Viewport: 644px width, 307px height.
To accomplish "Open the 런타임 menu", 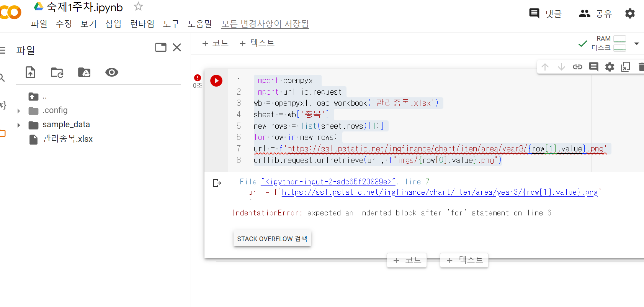I will tap(142, 24).
